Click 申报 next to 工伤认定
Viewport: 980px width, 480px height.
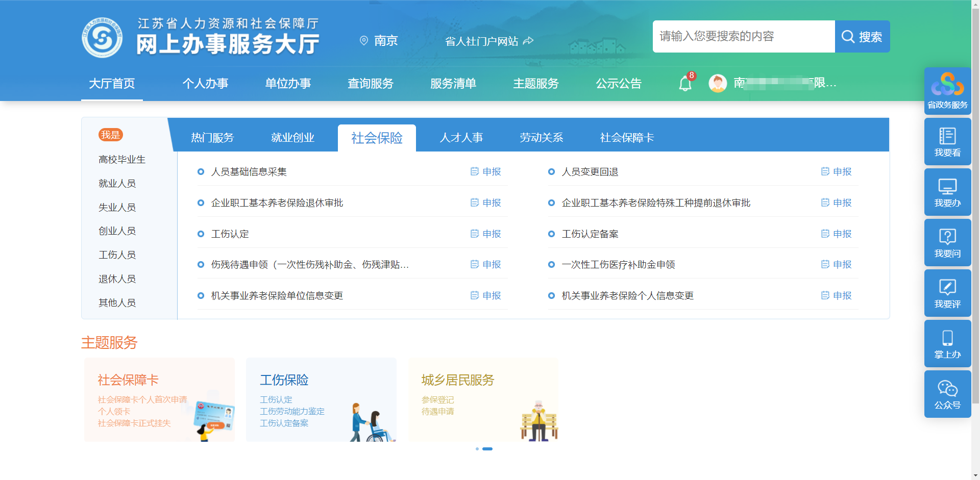pos(486,234)
